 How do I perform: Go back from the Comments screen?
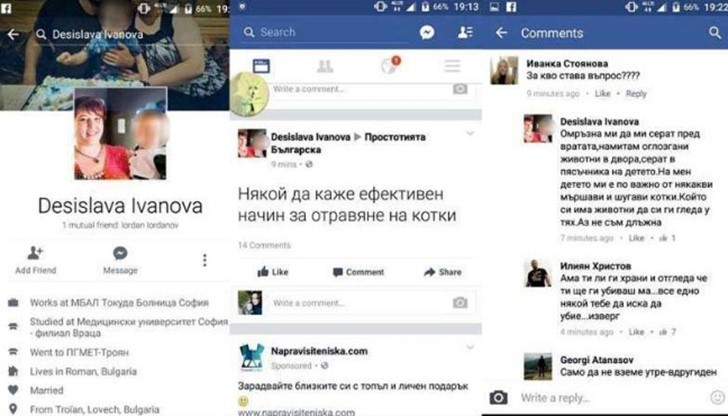501,32
